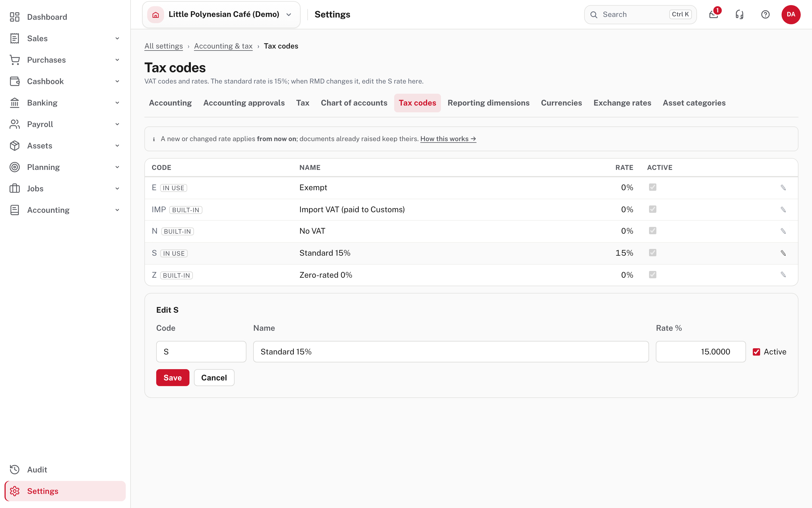Screen dimensions: 812x508
Task: Switch to the Accounting approvals tab
Action: pyautogui.click(x=244, y=103)
